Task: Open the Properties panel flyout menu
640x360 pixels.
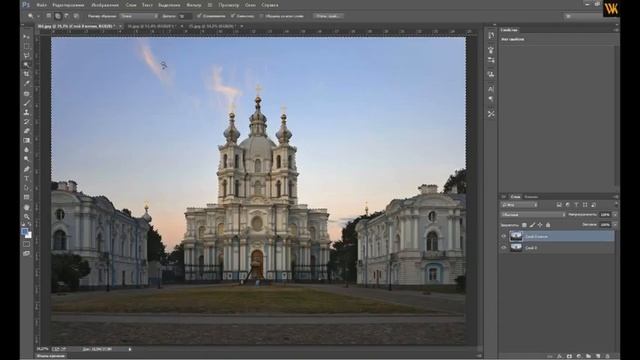Action: [616, 30]
